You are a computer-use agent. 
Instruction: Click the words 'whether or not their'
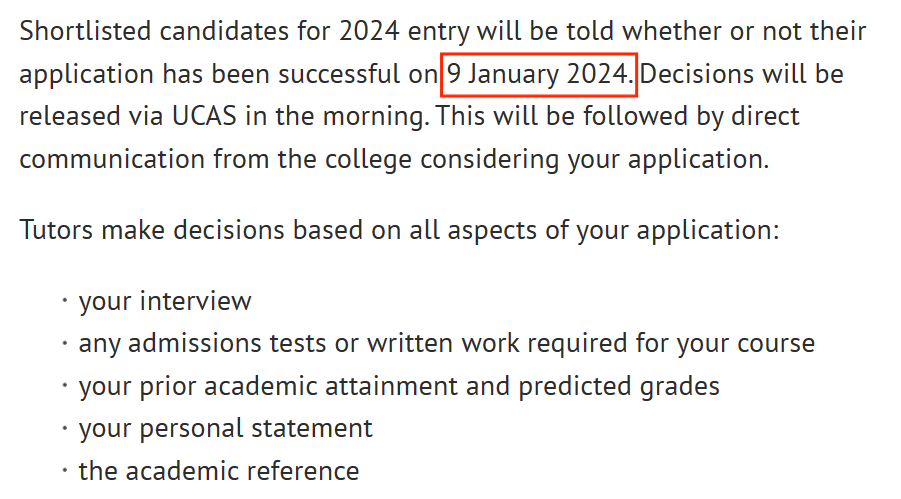[x=744, y=31]
